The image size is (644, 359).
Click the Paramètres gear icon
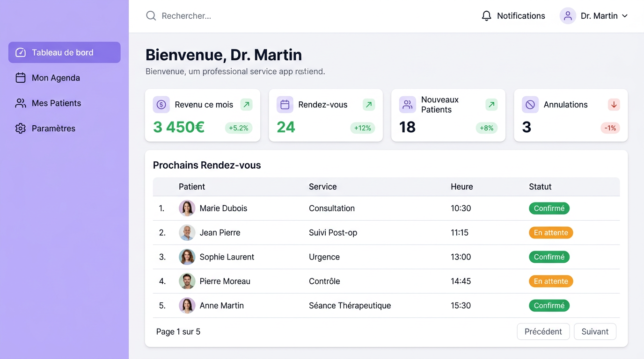point(21,129)
